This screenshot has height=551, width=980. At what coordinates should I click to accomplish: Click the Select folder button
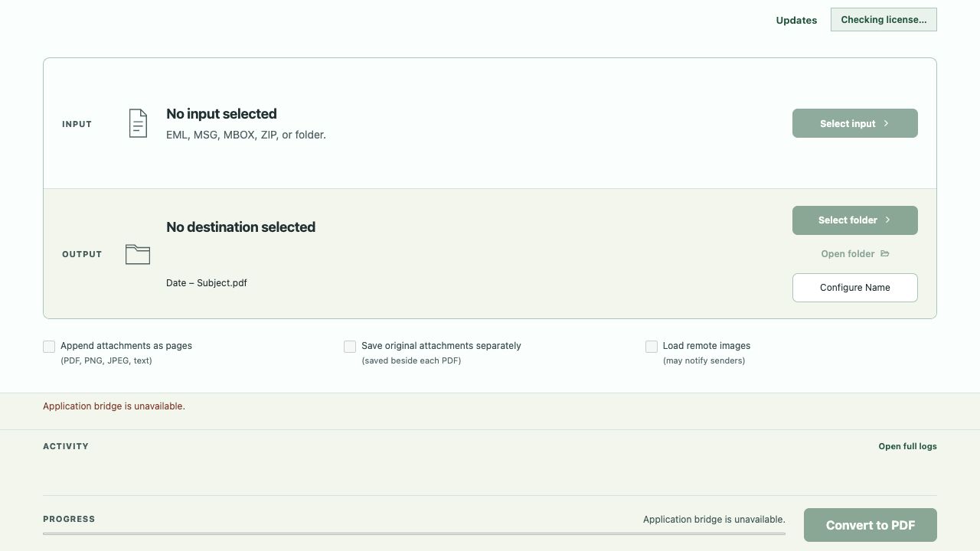(855, 220)
